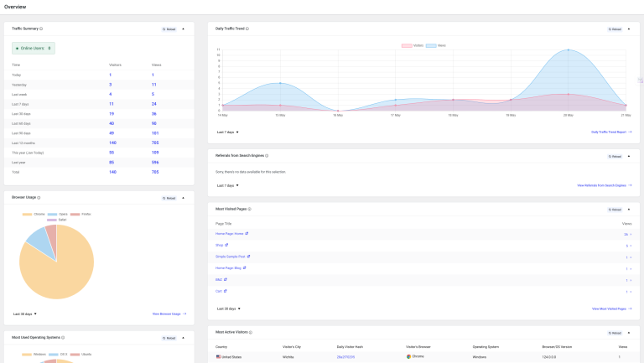Screen dimensions: 644x363
Task: Reload the Most Used Operating Systems widget
Action: tap(169, 339)
